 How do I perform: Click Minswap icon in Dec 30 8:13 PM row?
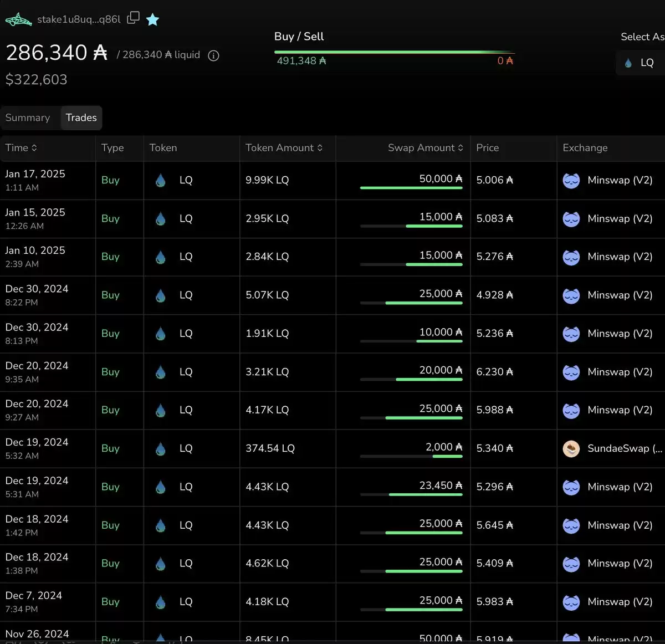coord(571,334)
